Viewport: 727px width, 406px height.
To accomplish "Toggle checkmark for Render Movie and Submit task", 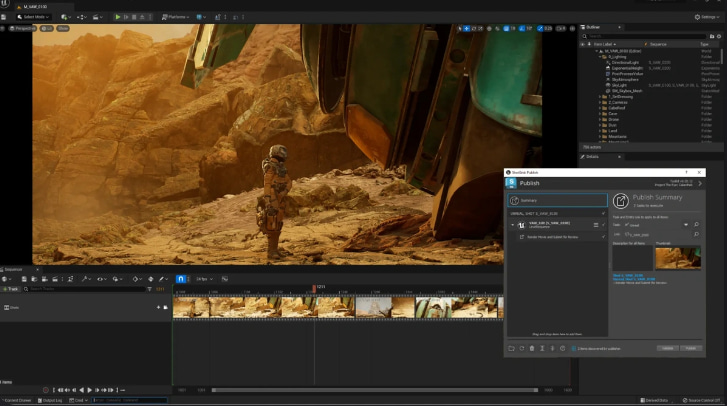I will [x=603, y=237].
